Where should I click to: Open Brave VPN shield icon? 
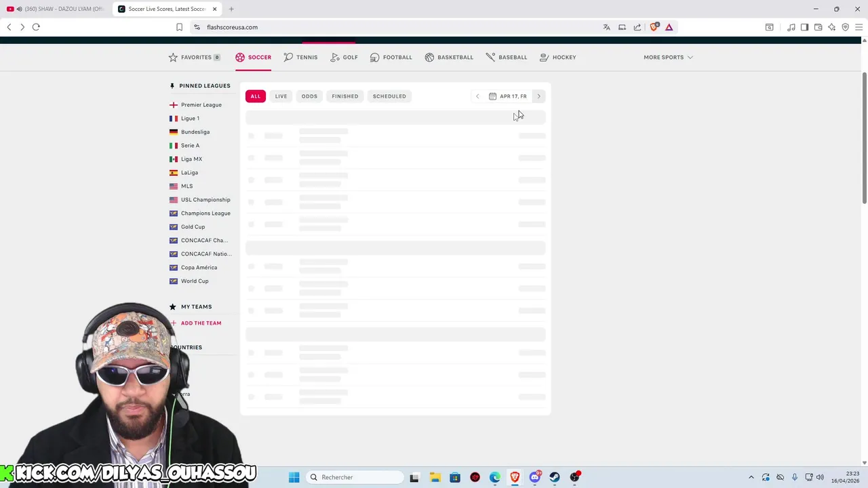845,27
